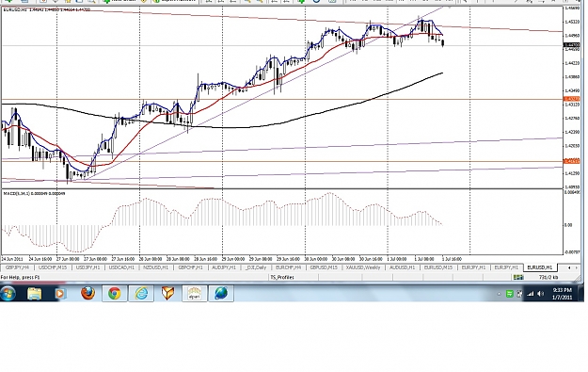Open the globe application in the taskbar

tap(221, 293)
